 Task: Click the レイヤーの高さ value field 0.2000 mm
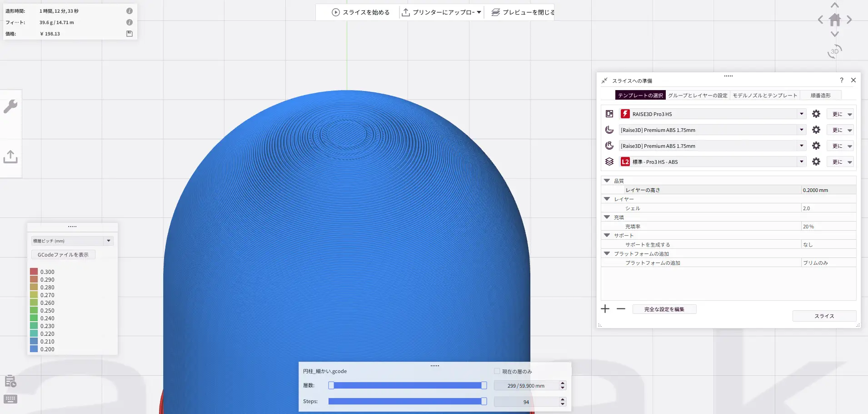[828, 190]
